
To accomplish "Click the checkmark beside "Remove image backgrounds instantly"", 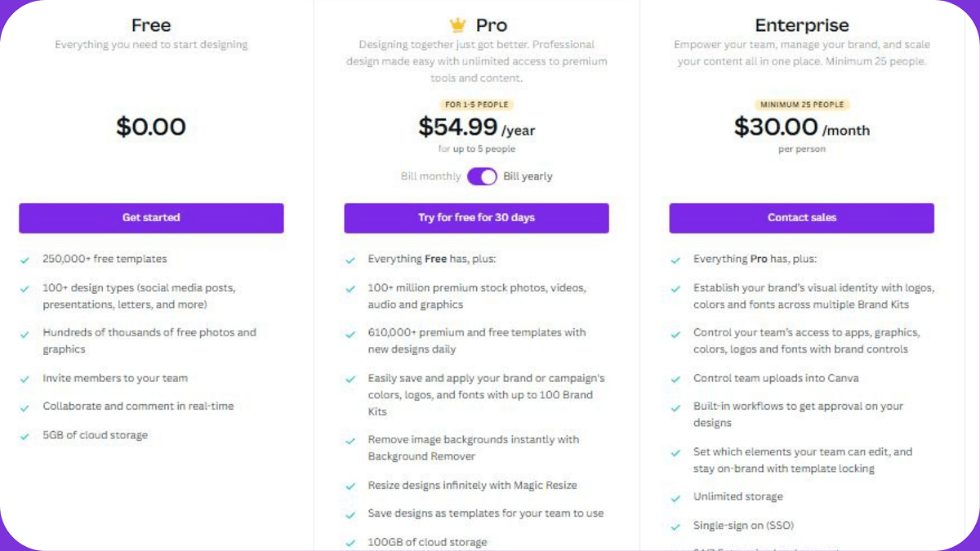I will click(350, 439).
